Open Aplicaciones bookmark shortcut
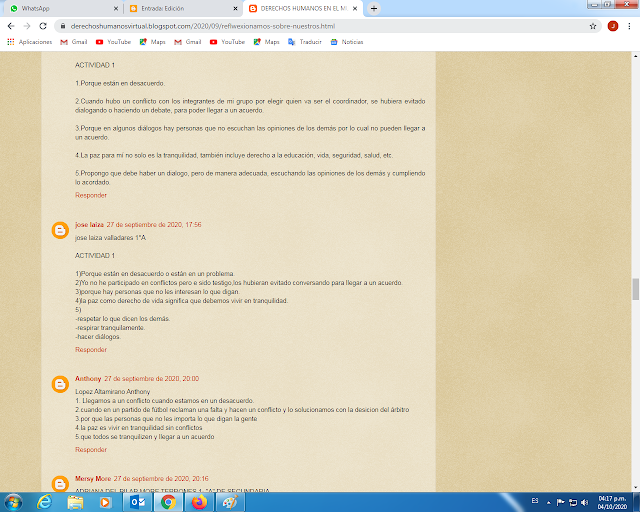 (29, 42)
